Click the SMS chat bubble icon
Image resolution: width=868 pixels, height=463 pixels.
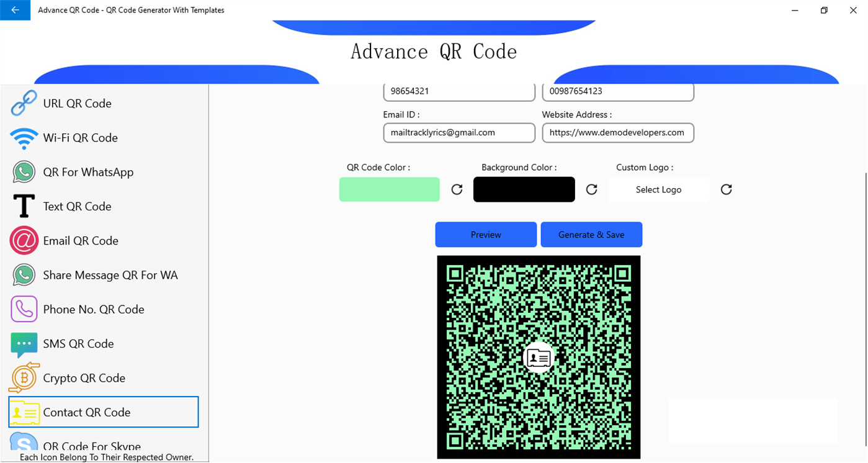[24, 344]
